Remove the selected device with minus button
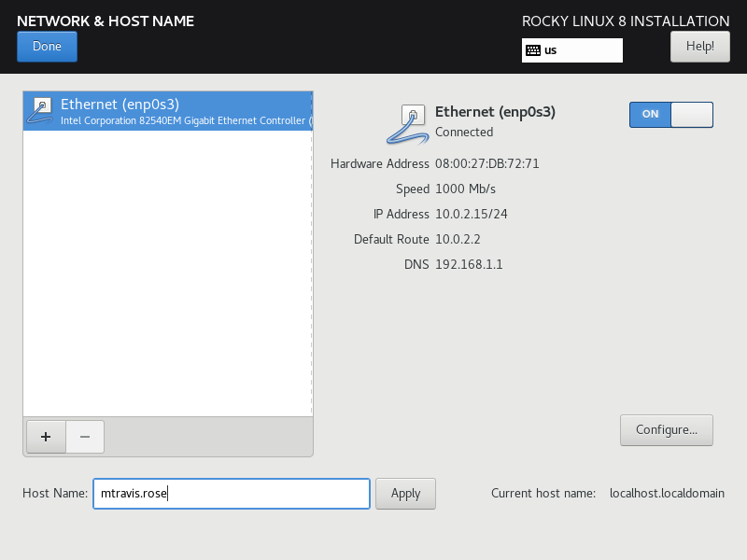747x560 pixels. [85, 436]
